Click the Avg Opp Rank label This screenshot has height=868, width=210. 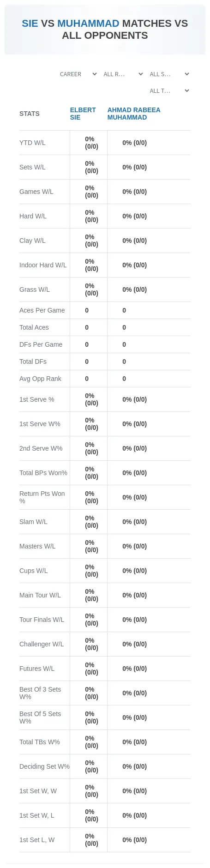coord(40,379)
